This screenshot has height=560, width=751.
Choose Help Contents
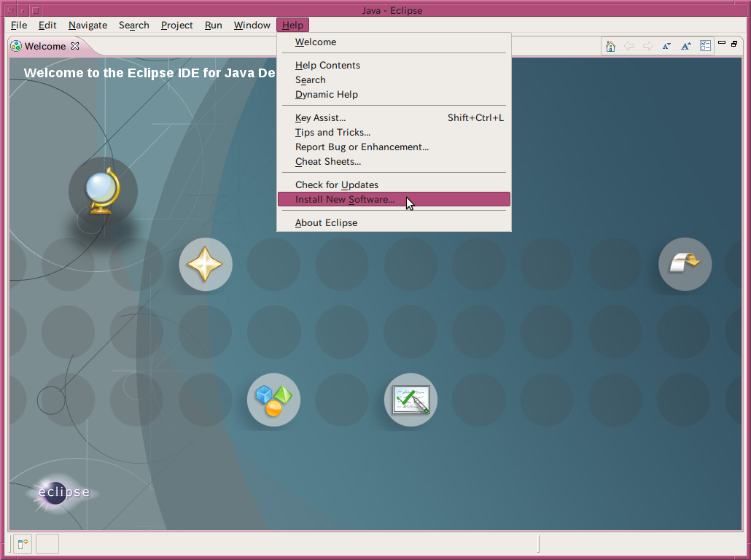[x=394, y=65]
